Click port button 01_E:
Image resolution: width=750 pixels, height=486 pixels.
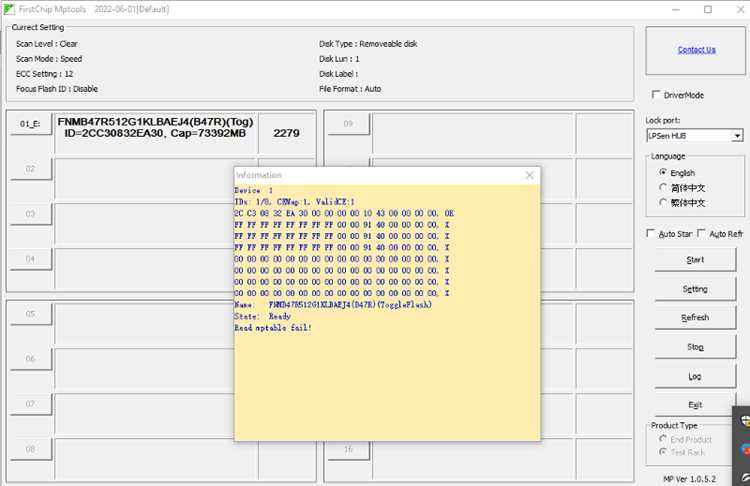[31, 124]
